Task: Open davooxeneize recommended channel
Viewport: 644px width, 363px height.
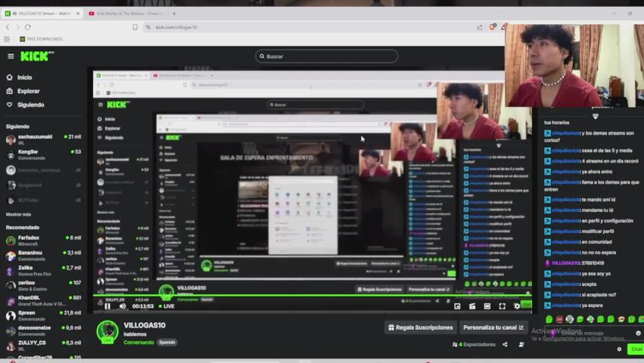Action: tap(43, 330)
